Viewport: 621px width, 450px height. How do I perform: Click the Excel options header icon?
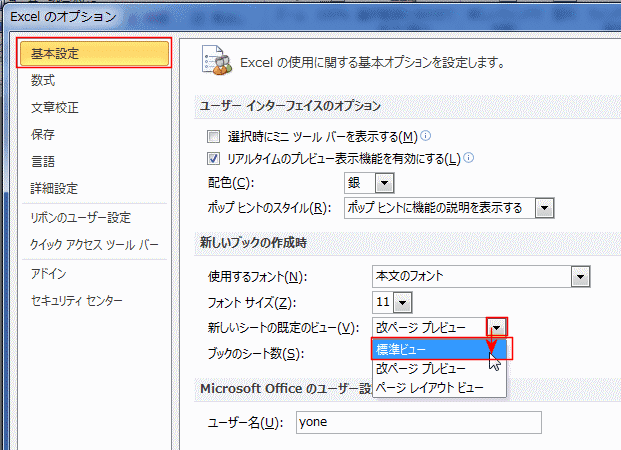click(x=217, y=60)
